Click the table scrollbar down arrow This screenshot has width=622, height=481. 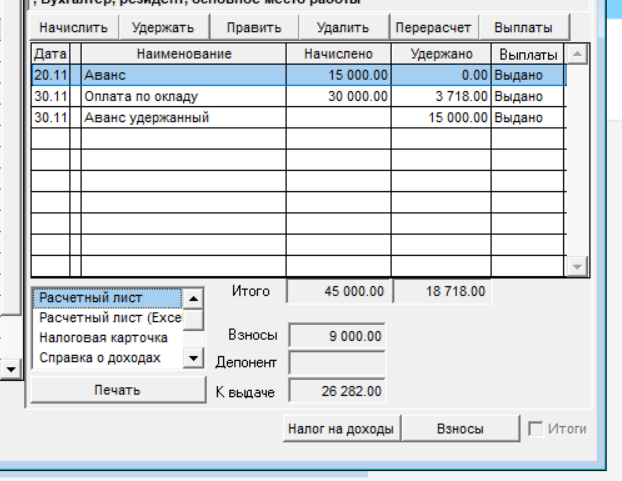577,266
